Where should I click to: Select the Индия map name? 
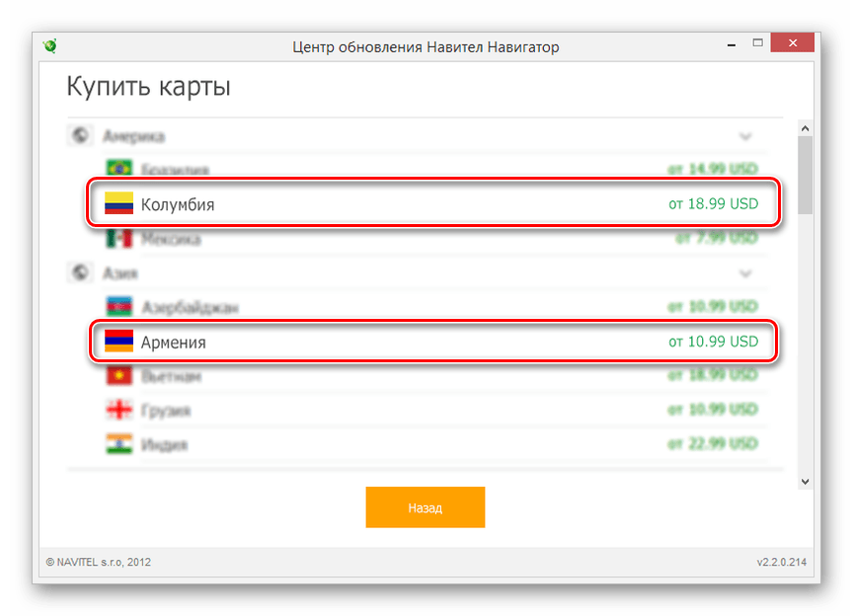164,445
